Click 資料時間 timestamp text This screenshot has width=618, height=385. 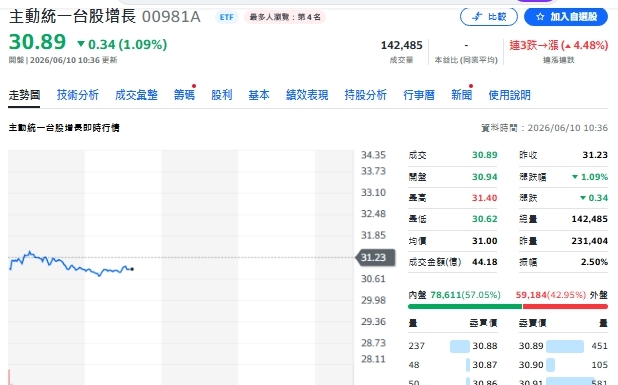tap(545, 128)
